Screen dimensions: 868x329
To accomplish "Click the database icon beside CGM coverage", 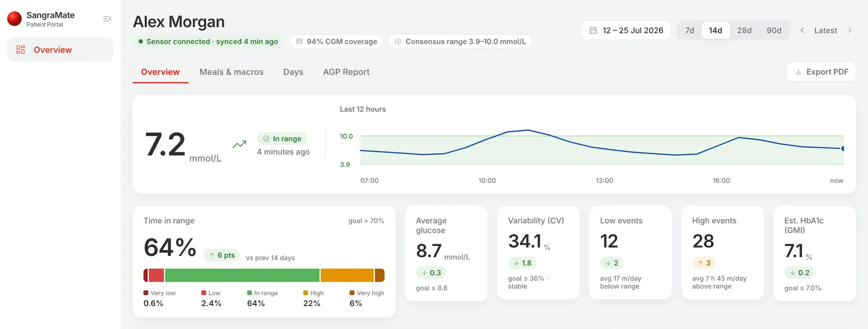I will (299, 42).
